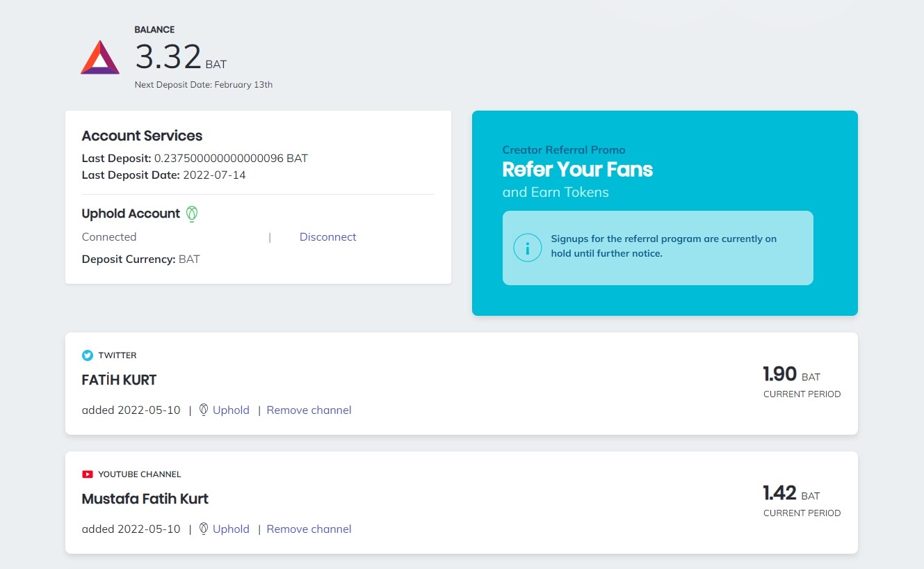Select the FATİH KURT channel name

(x=119, y=380)
